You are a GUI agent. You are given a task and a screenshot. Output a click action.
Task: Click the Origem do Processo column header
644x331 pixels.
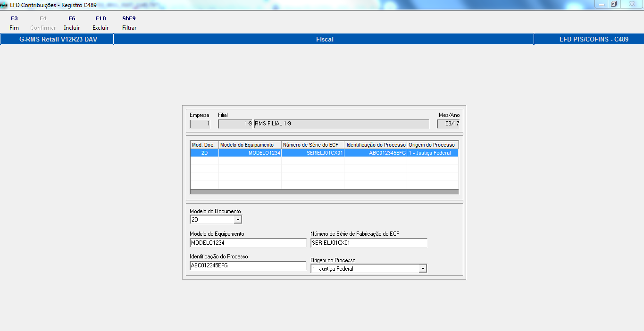[x=433, y=145]
